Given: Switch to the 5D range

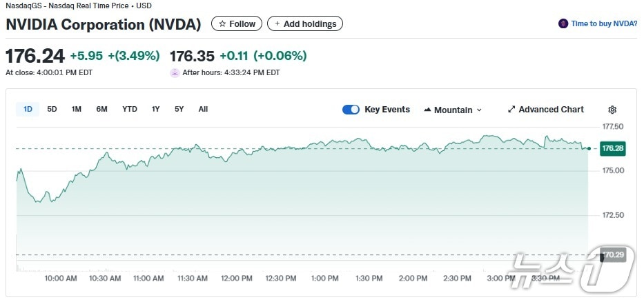Looking at the screenshot, I should (x=52, y=109).
